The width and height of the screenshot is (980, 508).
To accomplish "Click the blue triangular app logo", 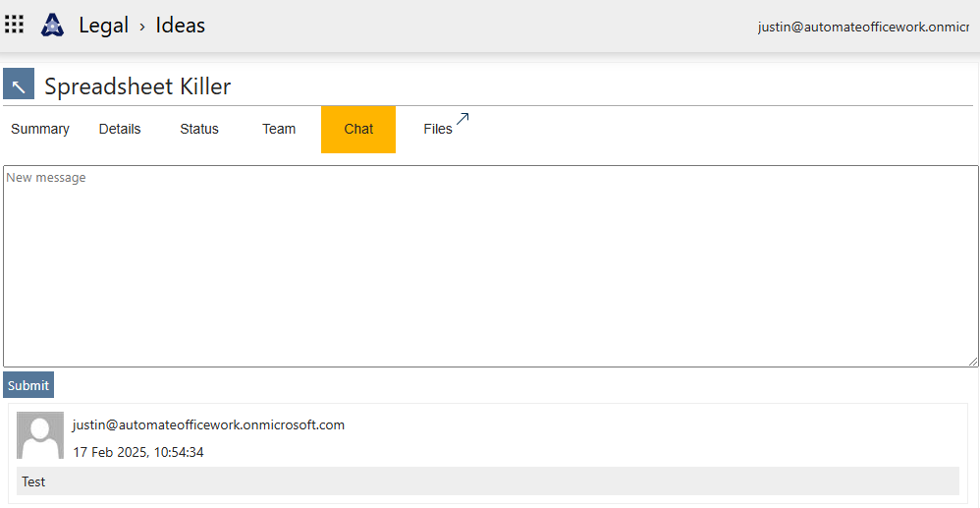I will [52, 26].
